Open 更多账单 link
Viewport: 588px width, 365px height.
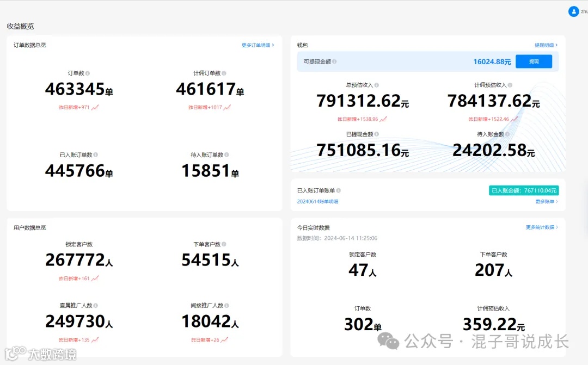547,201
